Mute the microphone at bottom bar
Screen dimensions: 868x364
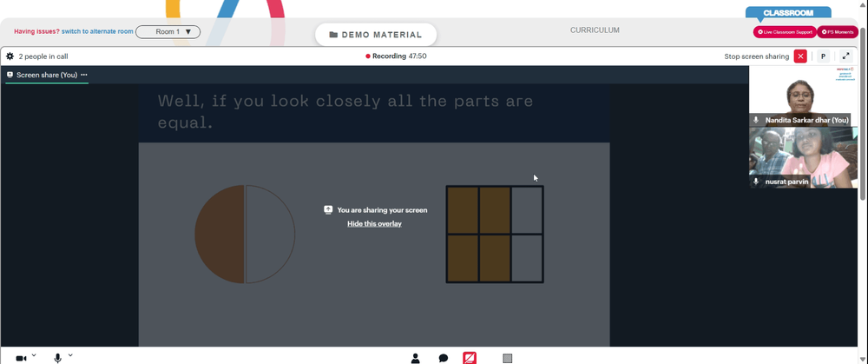[57, 359]
